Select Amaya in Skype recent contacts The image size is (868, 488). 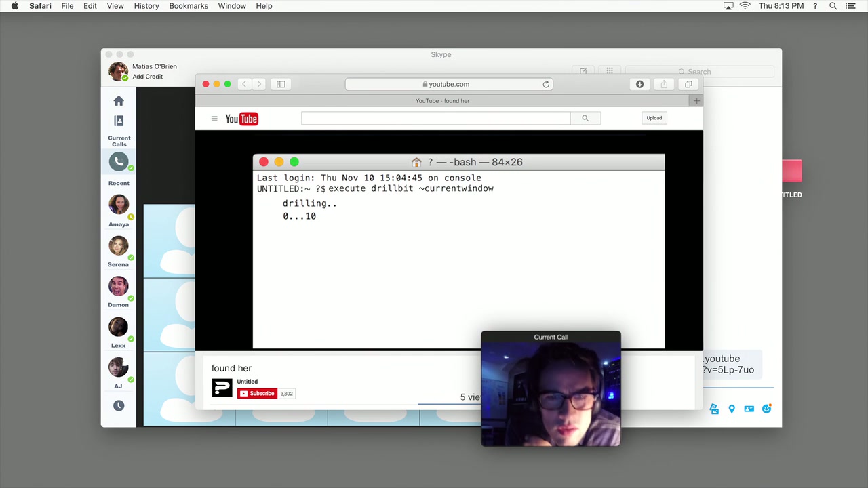[x=119, y=205]
